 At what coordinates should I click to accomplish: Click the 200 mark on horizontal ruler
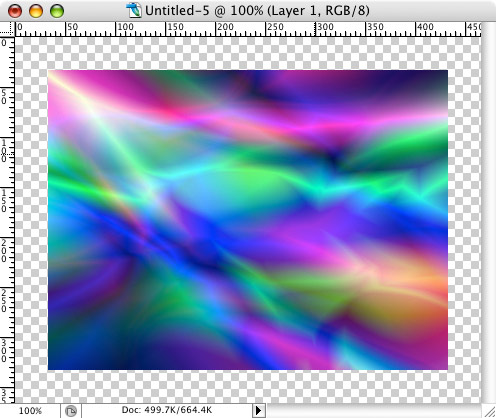coord(225,27)
